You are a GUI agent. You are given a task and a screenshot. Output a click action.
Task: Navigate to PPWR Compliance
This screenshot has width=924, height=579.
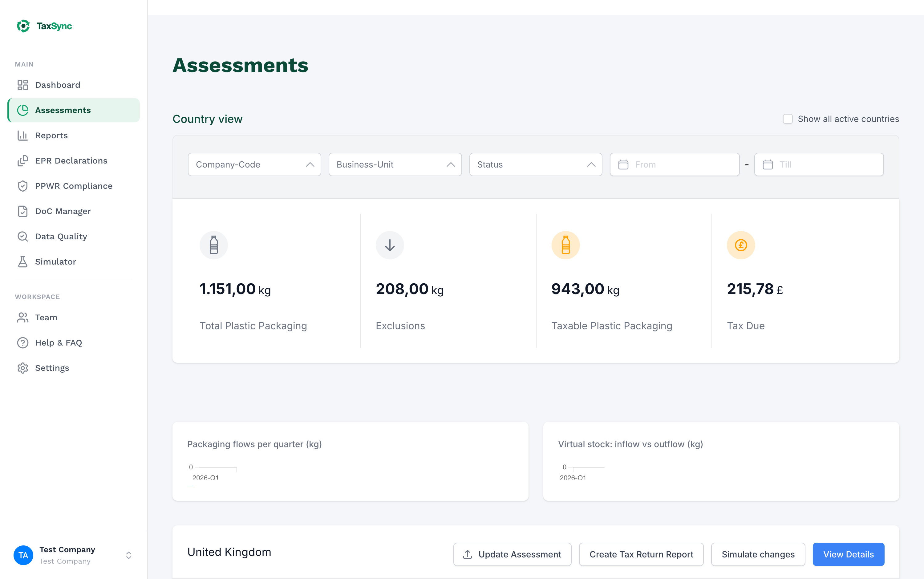pyautogui.click(x=74, y=186)
